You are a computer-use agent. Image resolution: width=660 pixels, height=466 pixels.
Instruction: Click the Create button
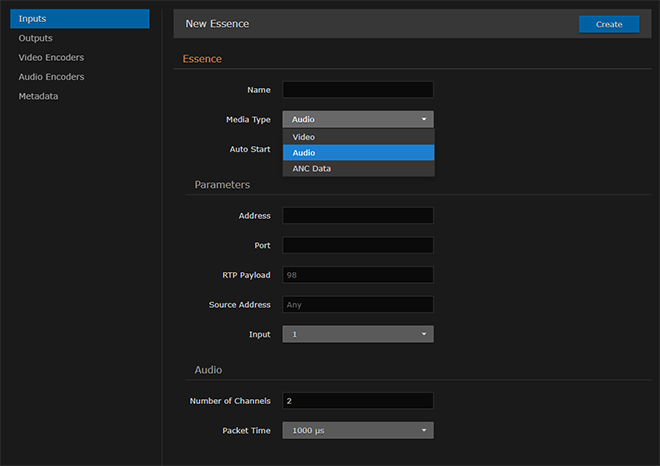608,24
